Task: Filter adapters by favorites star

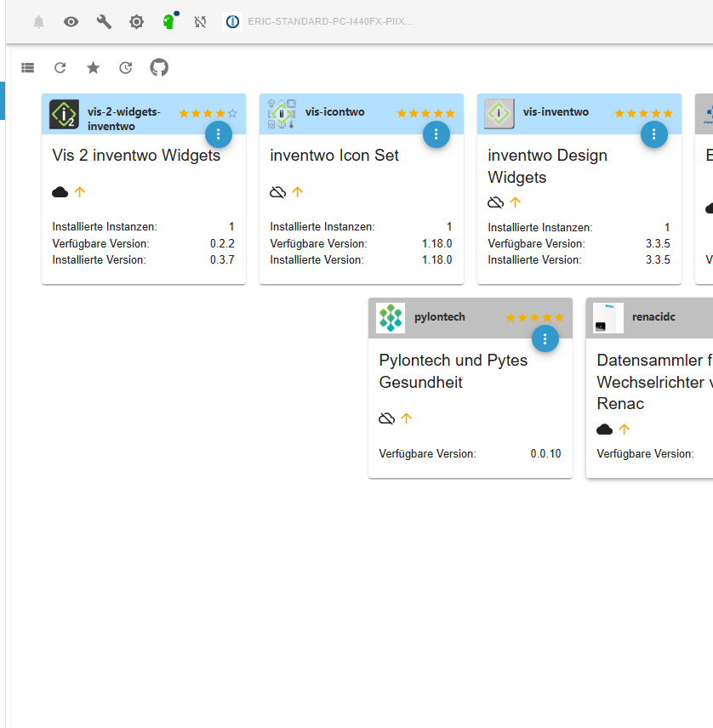Action: pyautogui.click(x=94, y=68)
